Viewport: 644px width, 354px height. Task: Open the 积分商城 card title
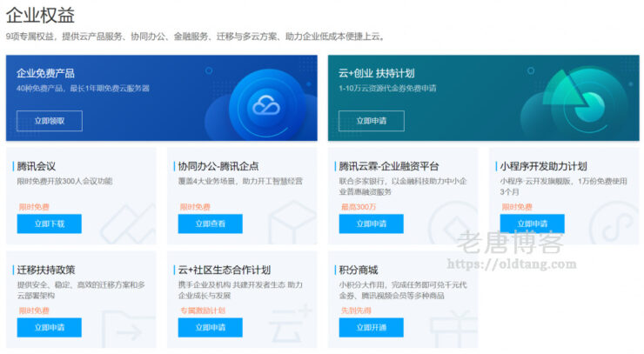[359, 270]
